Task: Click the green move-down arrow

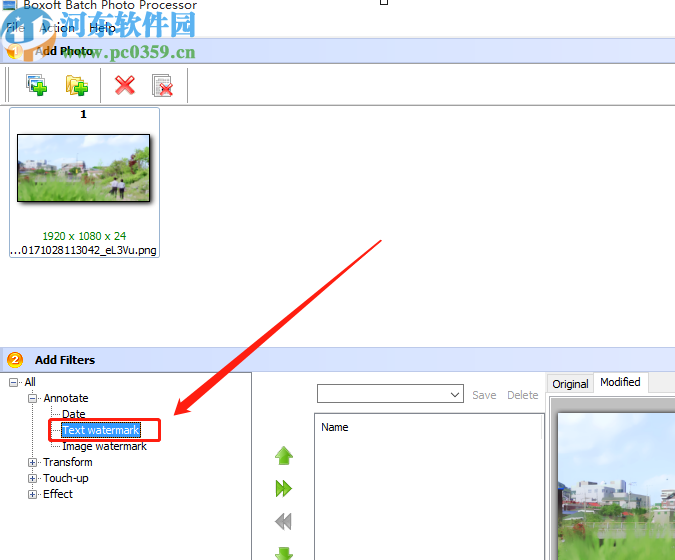Action: [284, 553]
